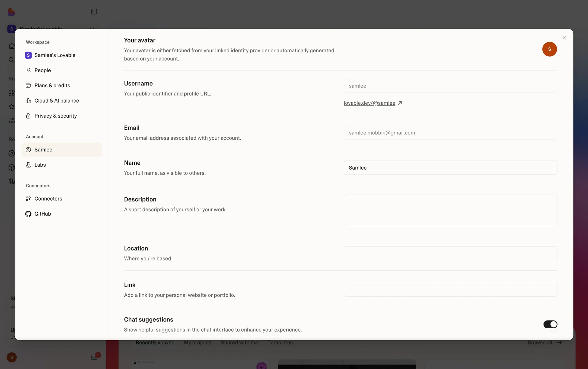Click the orange S avatar circle

pos(549,49)
